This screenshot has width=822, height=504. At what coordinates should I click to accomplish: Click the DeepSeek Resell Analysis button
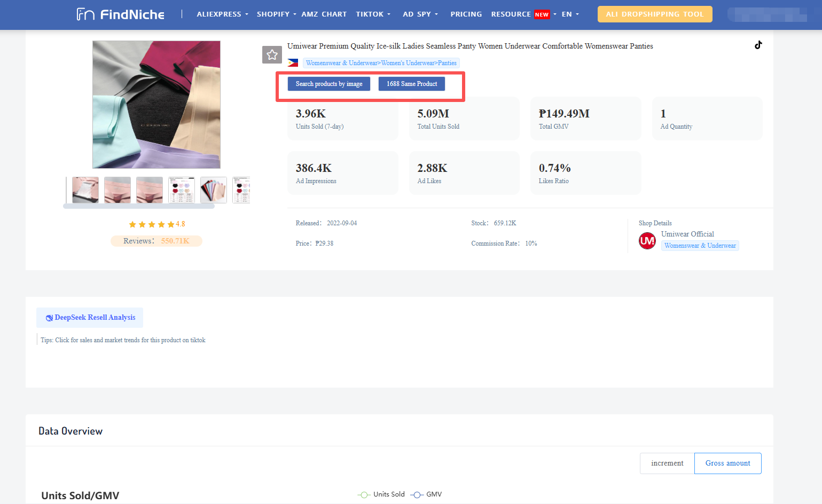coord(90,318)
